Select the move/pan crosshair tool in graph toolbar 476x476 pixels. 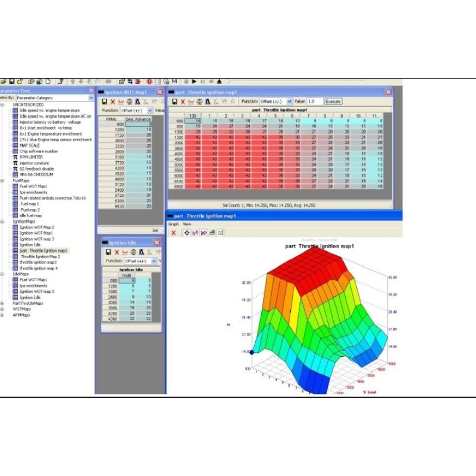pyautogui.click(x=187, y=233)
